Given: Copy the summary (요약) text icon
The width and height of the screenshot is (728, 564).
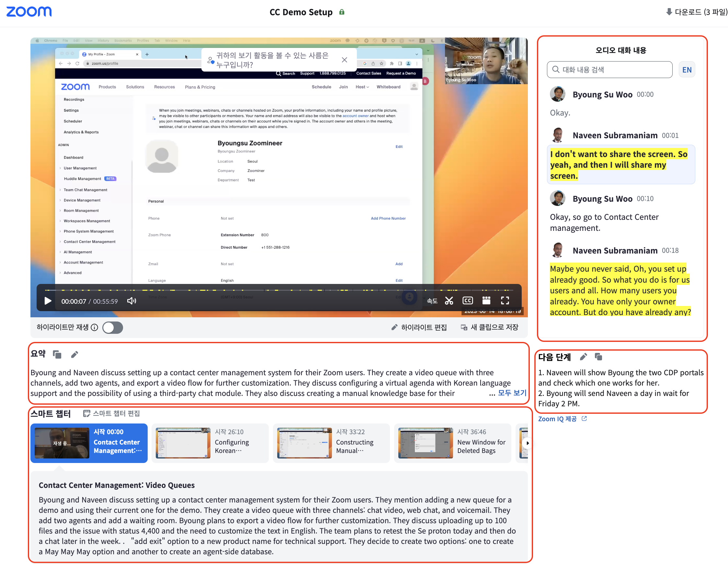Looking at the screenshot, I should point(57,354).
